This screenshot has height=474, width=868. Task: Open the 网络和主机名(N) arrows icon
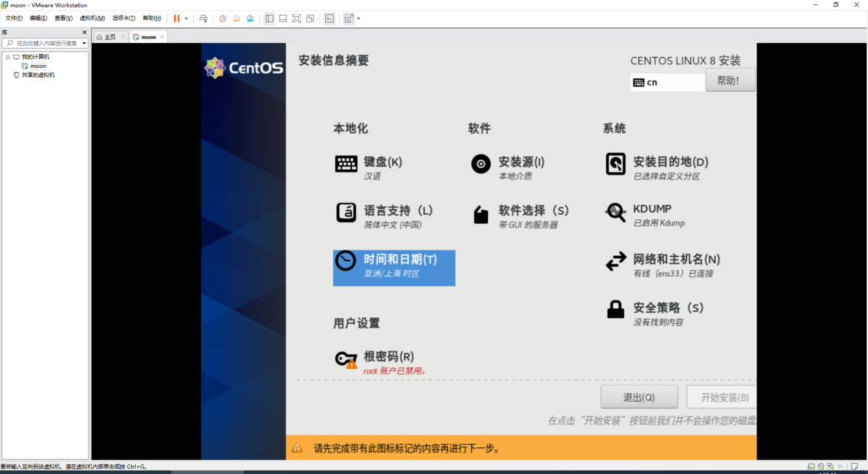pyautogui.click(x=616, y=261)
